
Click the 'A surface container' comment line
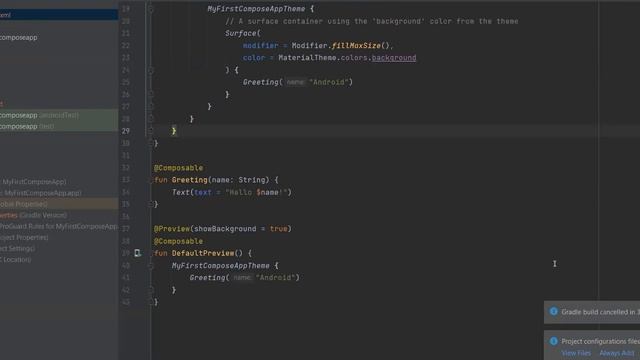coord(372,21)
